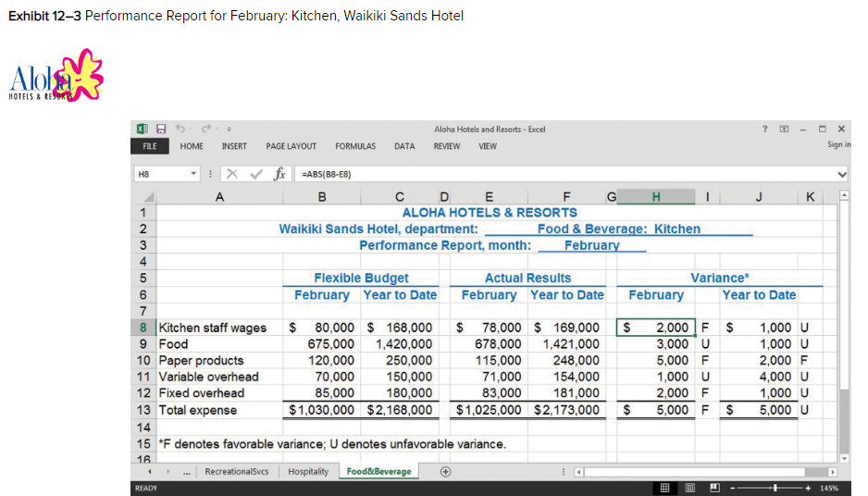Click the Undo arrow icon

pyautogui.click(x=180, y=129)
